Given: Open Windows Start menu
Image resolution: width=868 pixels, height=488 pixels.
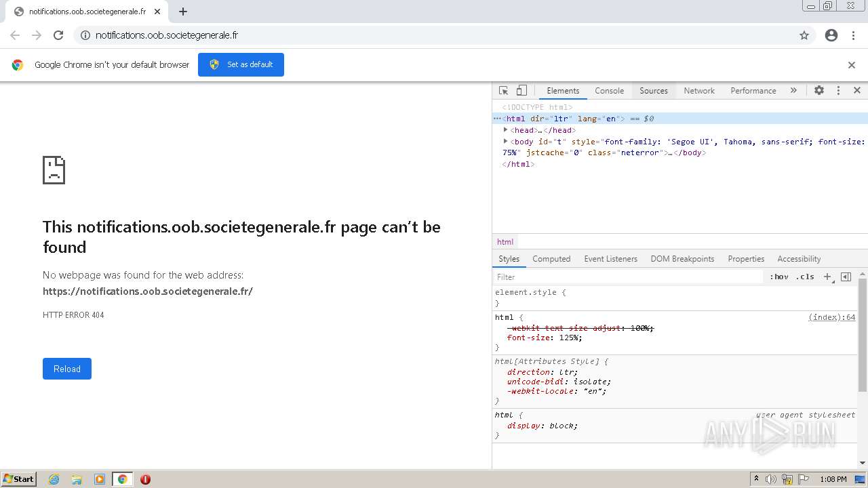Looking at the screenshot, I should pos(19,479).
